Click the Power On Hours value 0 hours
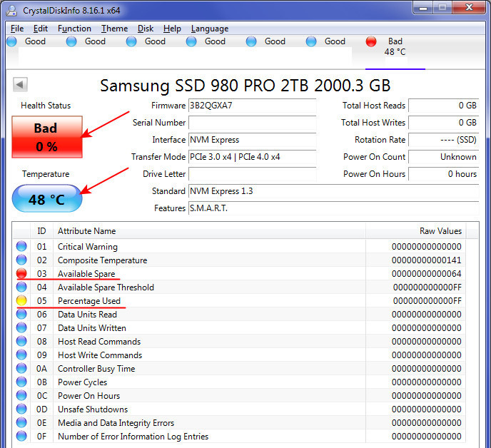Viewport: 491px width, 448px height. pos(444,174)
